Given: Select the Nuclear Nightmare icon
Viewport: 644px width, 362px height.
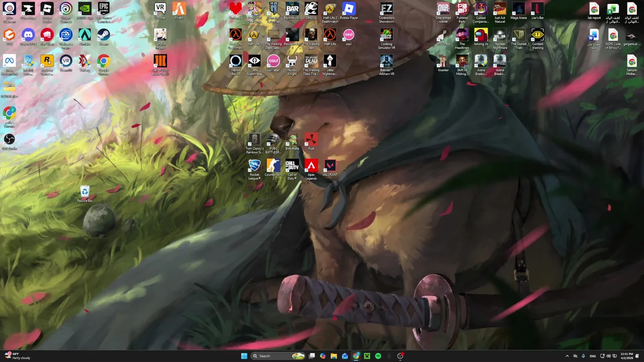Looking at the screenshot, I should click(500, 38).
